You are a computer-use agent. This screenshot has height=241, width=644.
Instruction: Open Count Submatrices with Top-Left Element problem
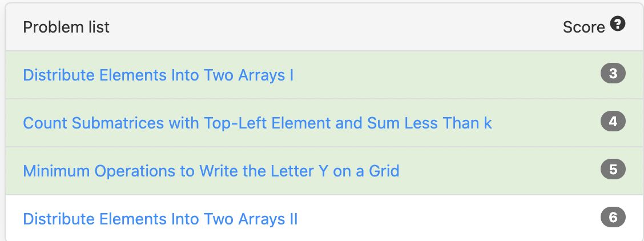257,123
